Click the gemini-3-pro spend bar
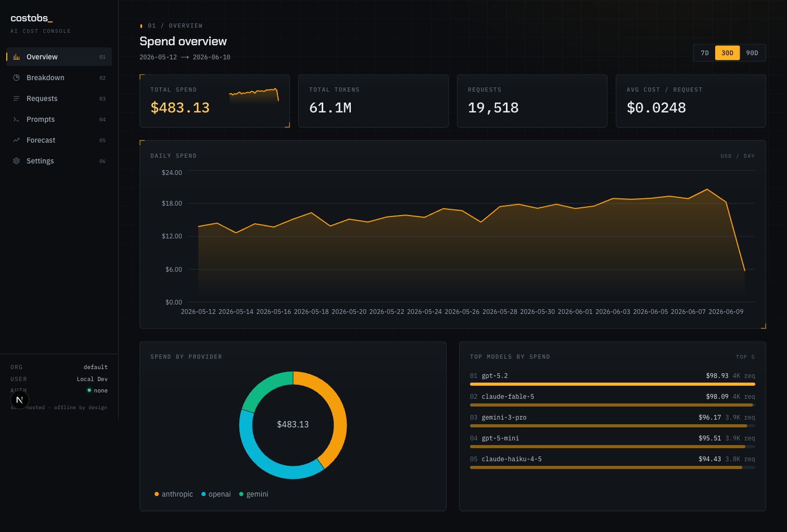This screenshot has width=787, height=532. [x=613, y=426]
